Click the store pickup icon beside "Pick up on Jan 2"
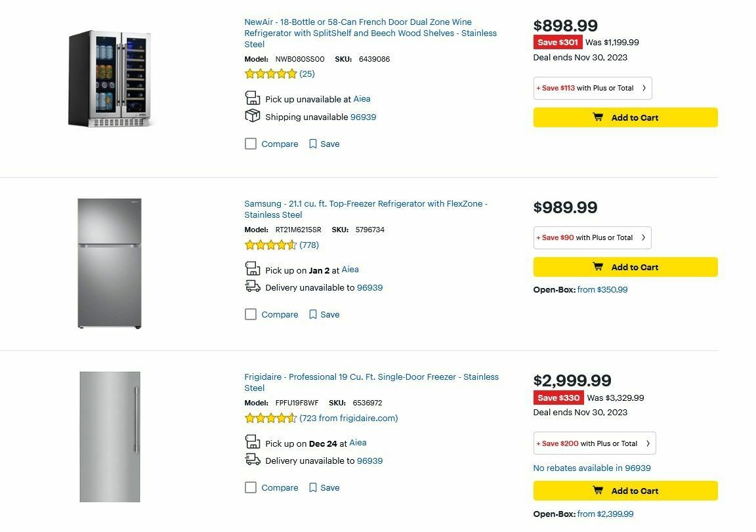The height and width of the screenshot is (532, 756). 252,268
